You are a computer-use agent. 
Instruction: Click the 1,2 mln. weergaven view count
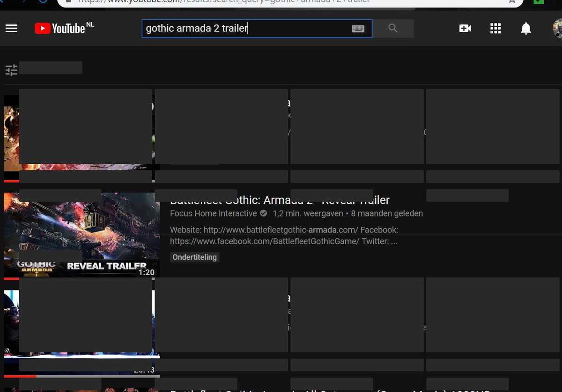click(308, 213)
